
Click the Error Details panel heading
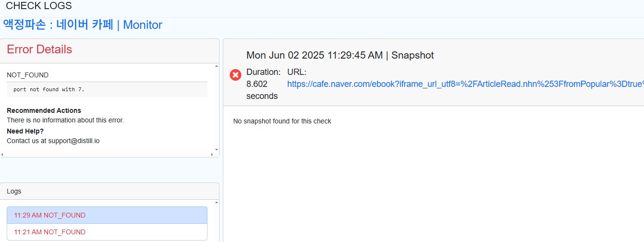click(x=39, y=49)
